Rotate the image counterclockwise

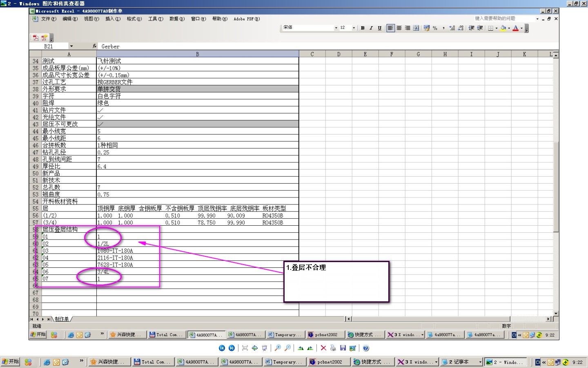pyautogui.click(x=310, y=348)
